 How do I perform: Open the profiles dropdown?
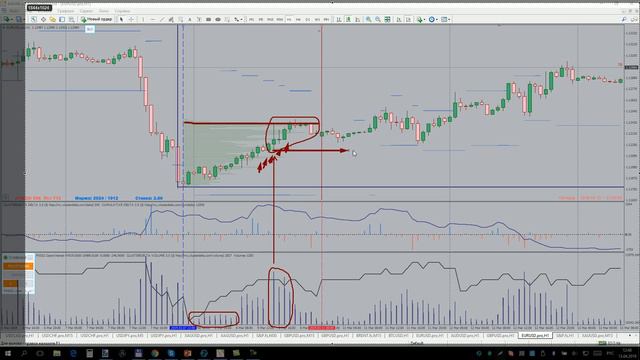(x=19, y=19)
